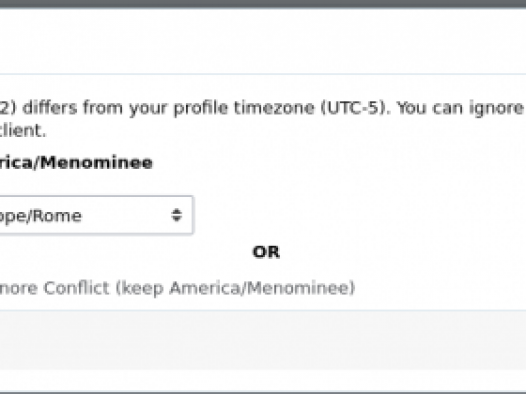Click the gray dialog footer area
526x394 pixels.
[x=263, y=340]
